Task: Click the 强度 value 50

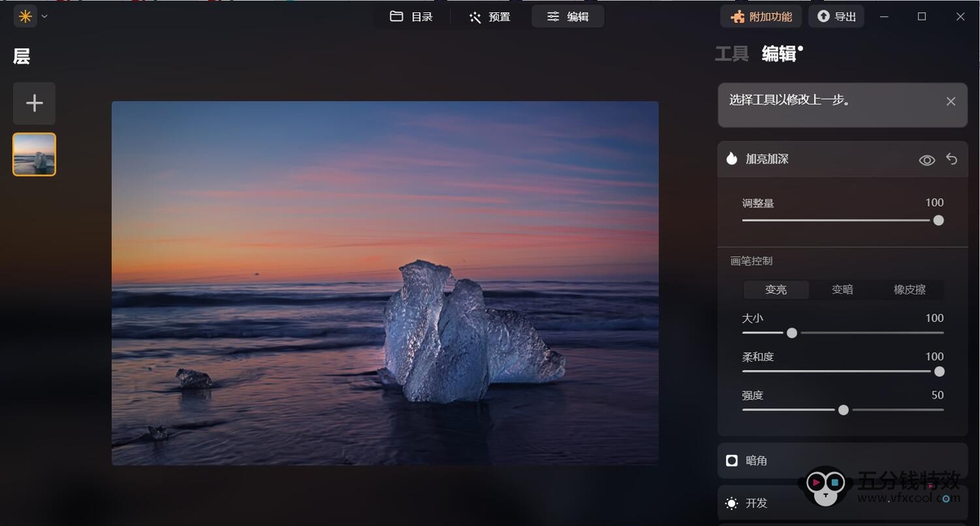Action: (938, 395)
